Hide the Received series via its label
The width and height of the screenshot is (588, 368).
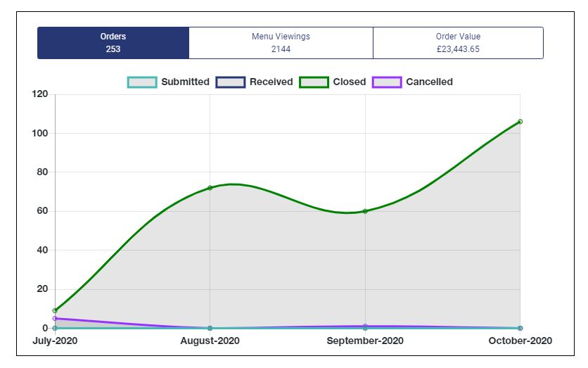pyautogui.click(x=271, y=82)
